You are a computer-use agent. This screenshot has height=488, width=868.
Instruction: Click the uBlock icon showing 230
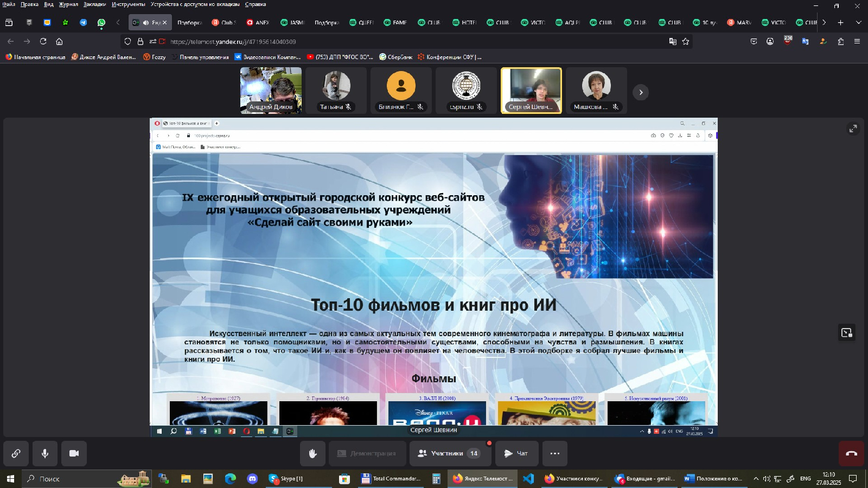pyautogui.click(x=788, y=41)
